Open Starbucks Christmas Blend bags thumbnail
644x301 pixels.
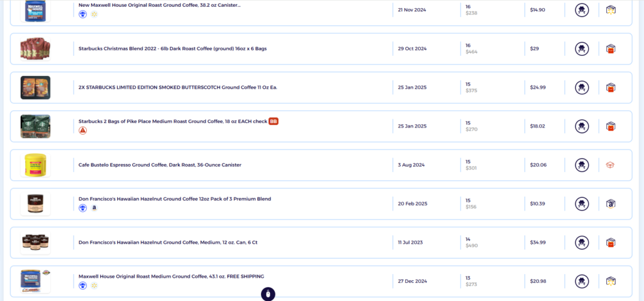(x=35, y=49)
